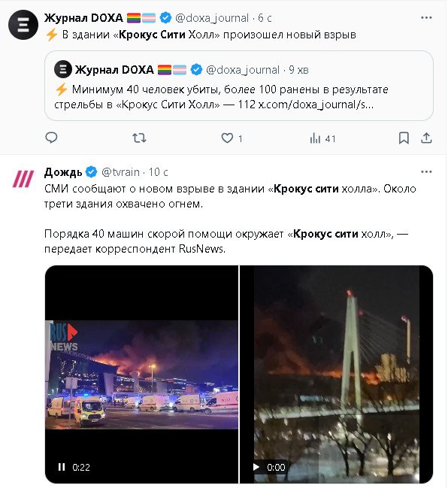Screen dimensions: 448x488
Task: Reply to the DOXA explosion tweet
Action: (51, 138)
